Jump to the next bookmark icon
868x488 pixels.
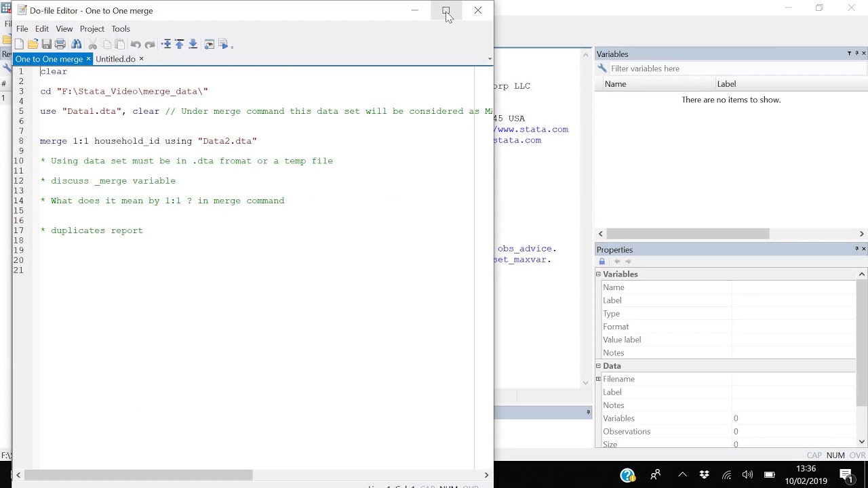coord(193,45)
